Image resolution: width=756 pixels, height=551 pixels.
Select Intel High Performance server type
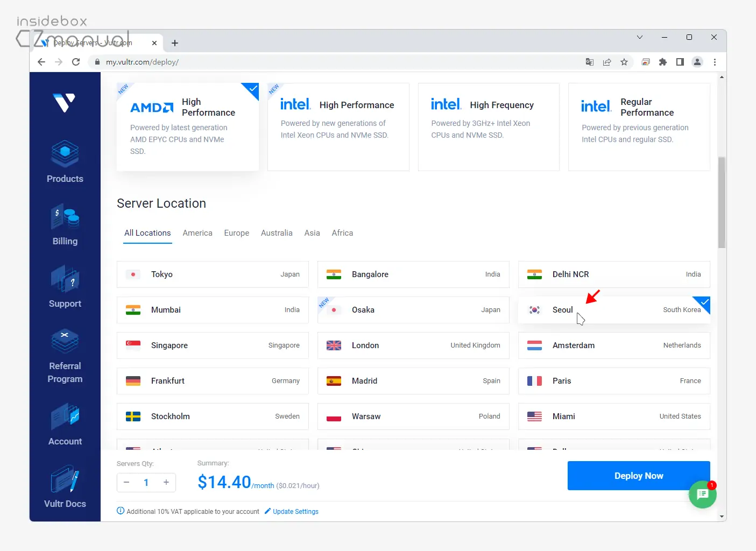pyautogui.click(x=338, y=127)
